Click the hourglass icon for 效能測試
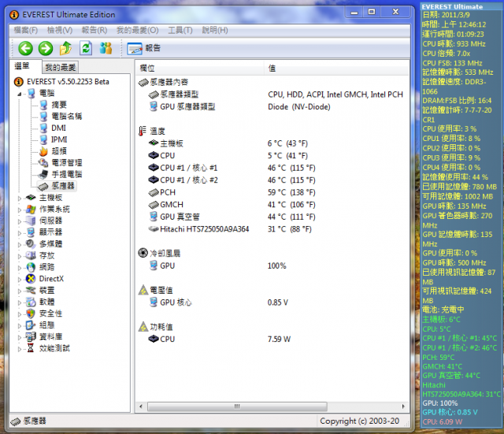 [x=31, y=348]
